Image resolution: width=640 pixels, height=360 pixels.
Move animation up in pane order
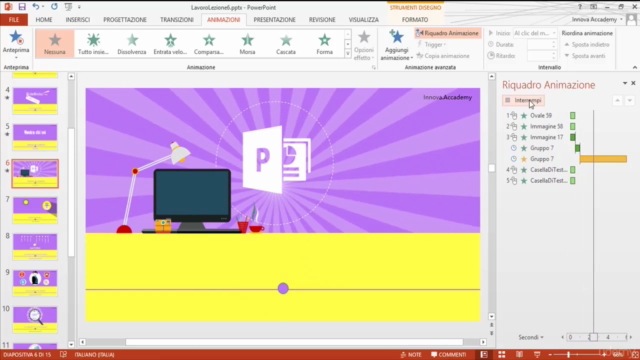click(x=618, y=100)
